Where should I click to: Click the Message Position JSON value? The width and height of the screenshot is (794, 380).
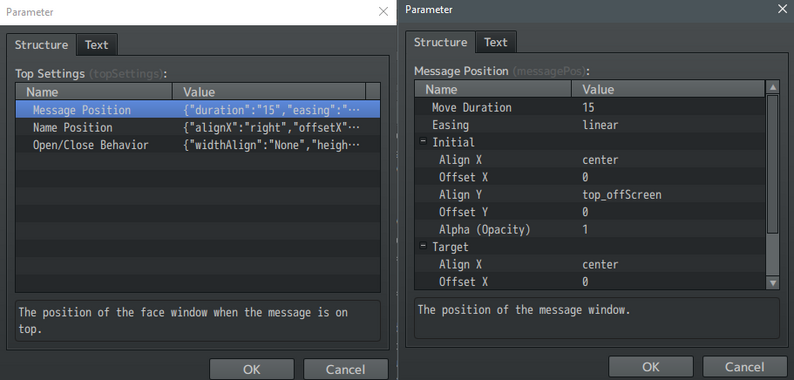point(271,110)
